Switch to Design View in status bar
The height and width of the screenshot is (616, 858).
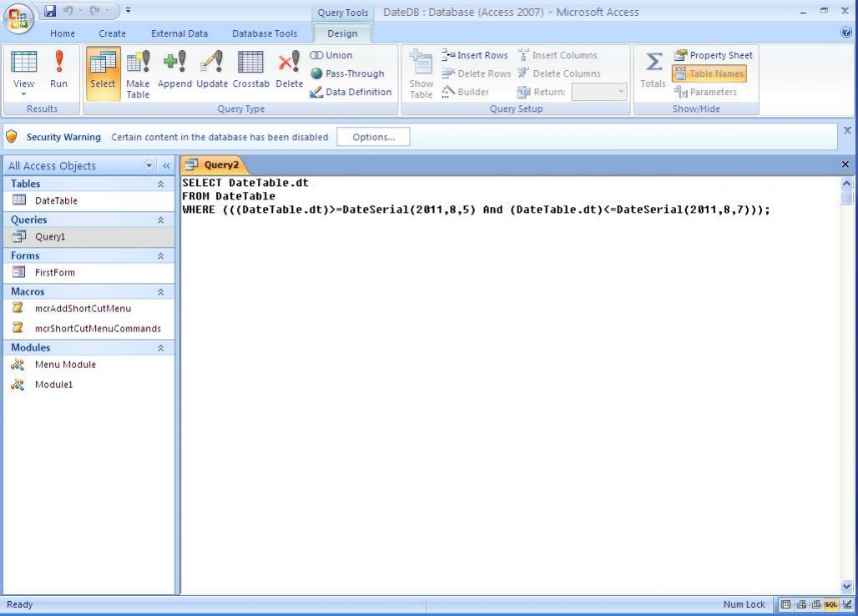pos(847,604)
